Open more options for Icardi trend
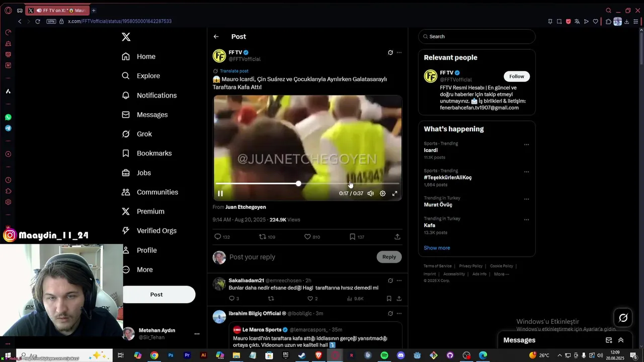Viewport: 644px width, 362px height. [x=526, y=145]
